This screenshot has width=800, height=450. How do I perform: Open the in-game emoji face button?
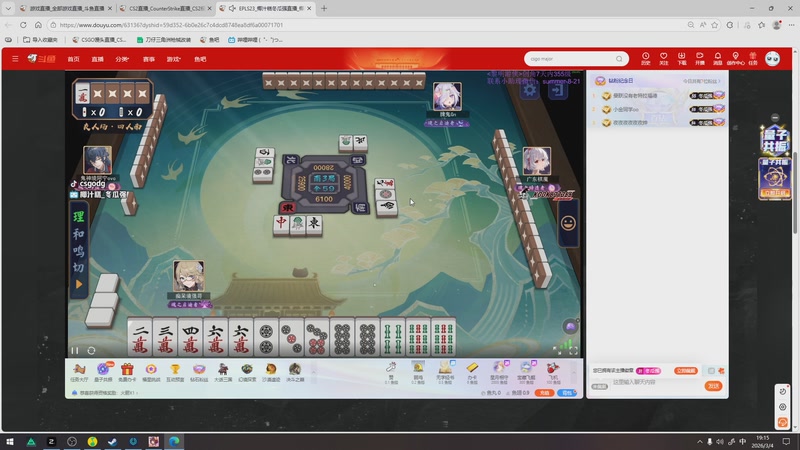pos(568,223)
